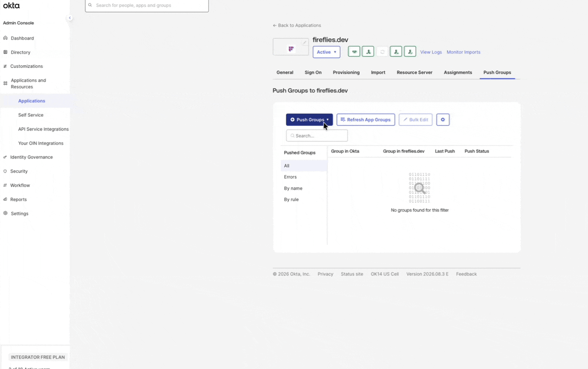Click the Bulk Edit button
The image size is (588, 369).
point(415,120)
